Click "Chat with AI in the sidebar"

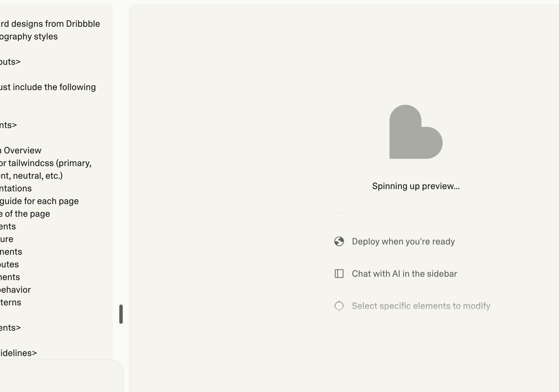(x=404, y=274)
